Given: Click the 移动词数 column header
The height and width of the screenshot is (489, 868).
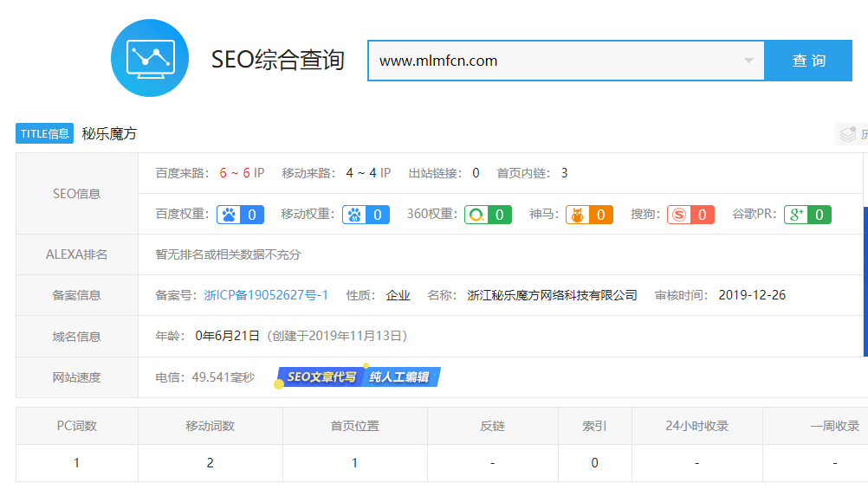Looking at the screenshot, I should pyautogui.click(x=211, y=426).
